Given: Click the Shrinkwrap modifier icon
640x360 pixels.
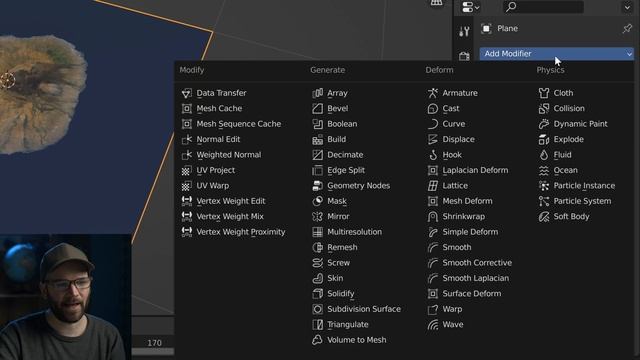Looking at the screenshot, I should (x=433, y=217).
